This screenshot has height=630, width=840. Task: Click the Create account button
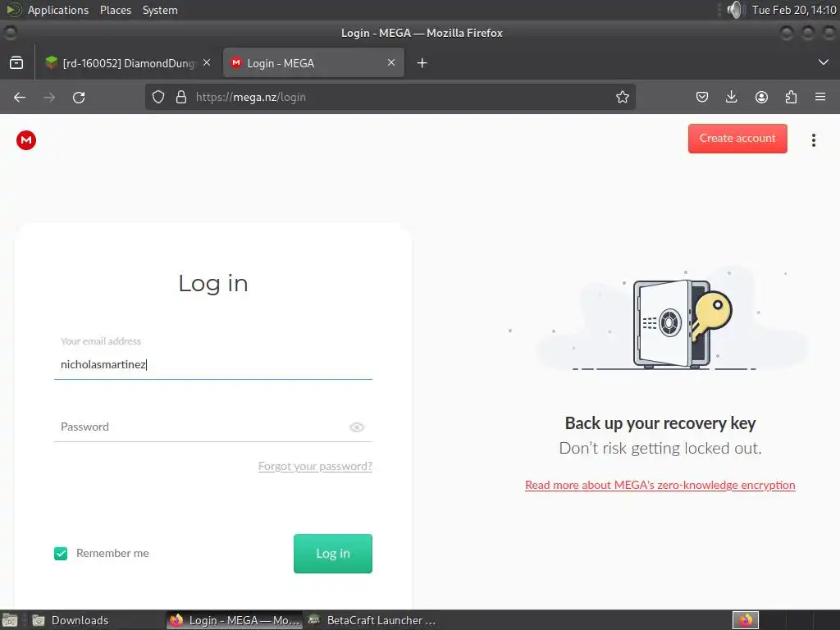click(737, 138)
